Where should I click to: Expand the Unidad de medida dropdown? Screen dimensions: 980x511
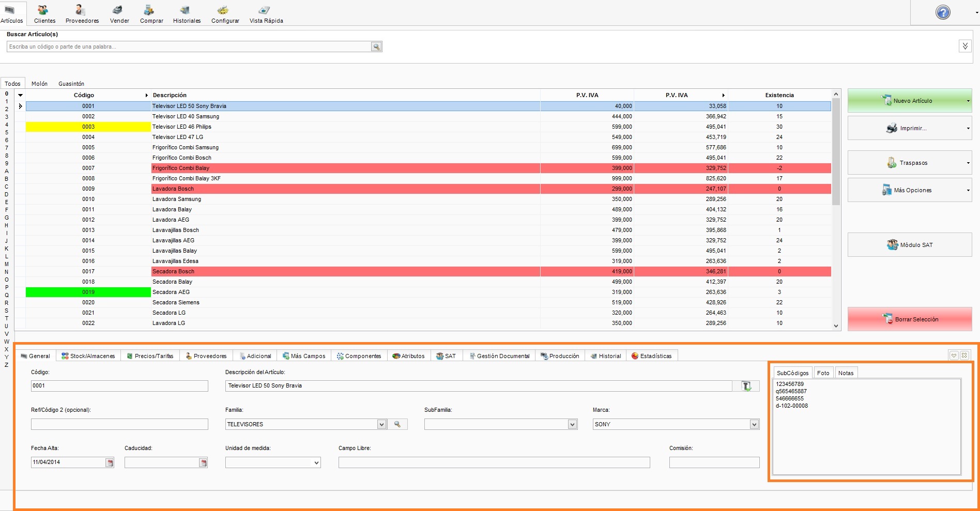(316, 462)
